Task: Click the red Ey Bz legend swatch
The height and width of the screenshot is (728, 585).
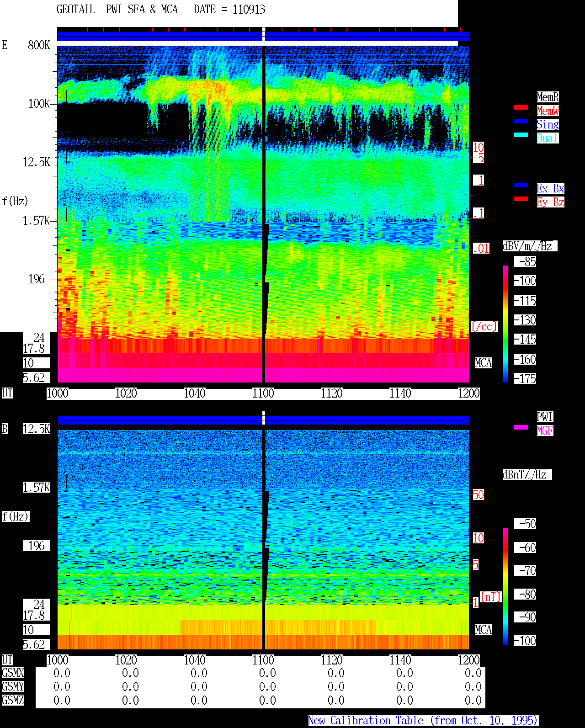Action: pos(521,199)
